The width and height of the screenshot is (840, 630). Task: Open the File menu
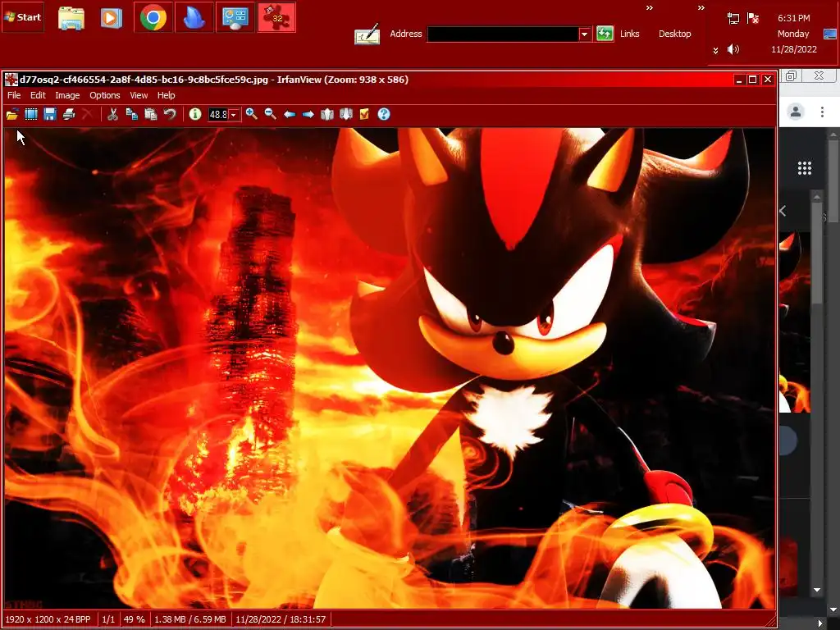[14, 95]
